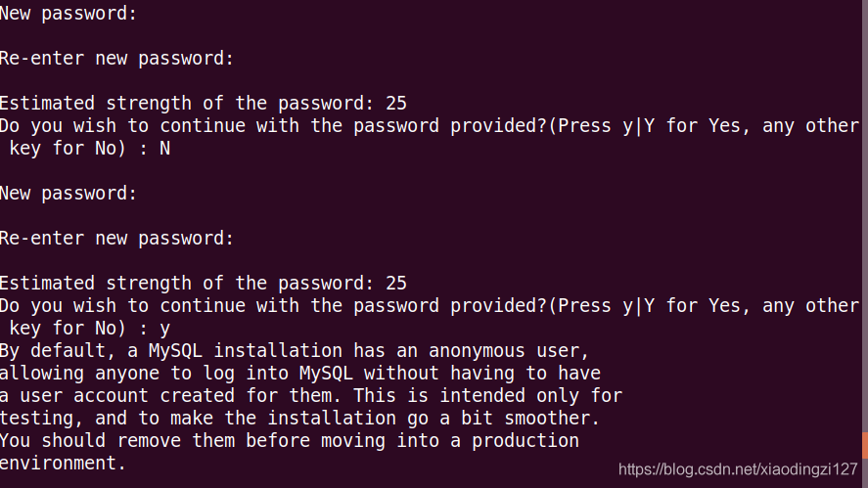Click the second 'New password:' prompt line
868x488 pixels.
click(x=69, y=193)
